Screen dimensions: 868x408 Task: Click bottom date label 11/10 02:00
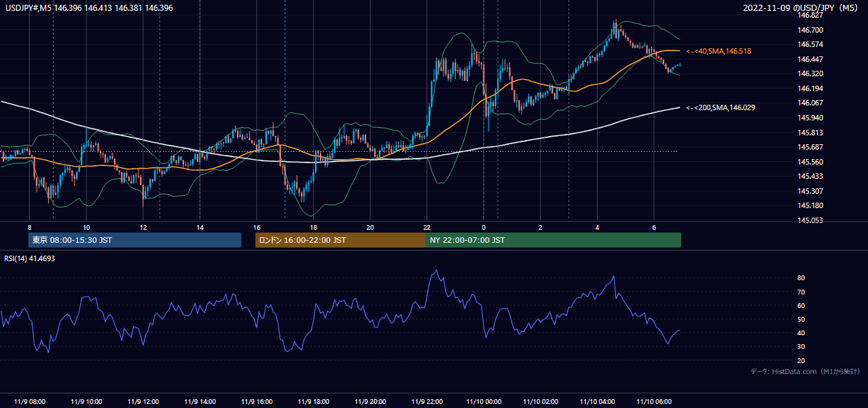(540, 402)
